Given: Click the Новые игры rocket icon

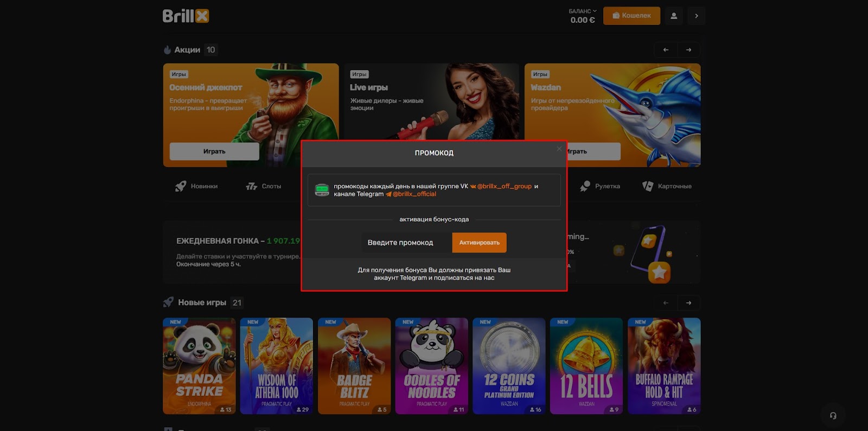Looking at the screenshot, I should point(169,302).
